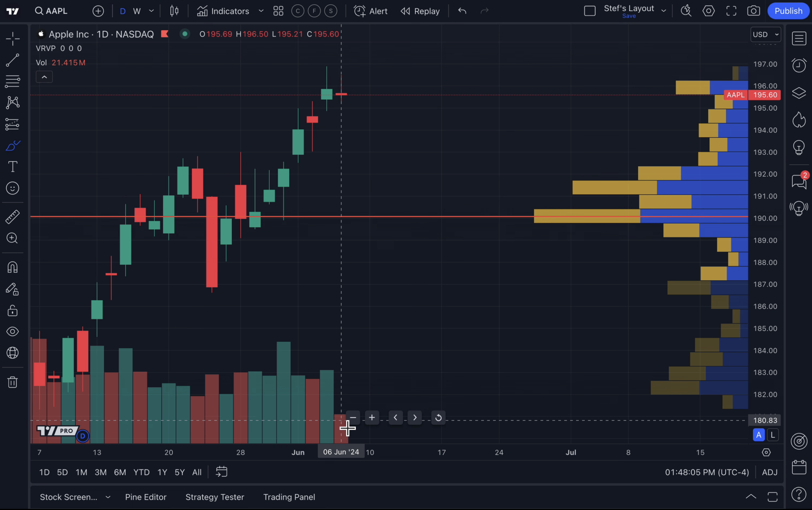This screenshot has width=812, height=510.
Task: Open the AAPL symbol search
Action: pos(51,11)
